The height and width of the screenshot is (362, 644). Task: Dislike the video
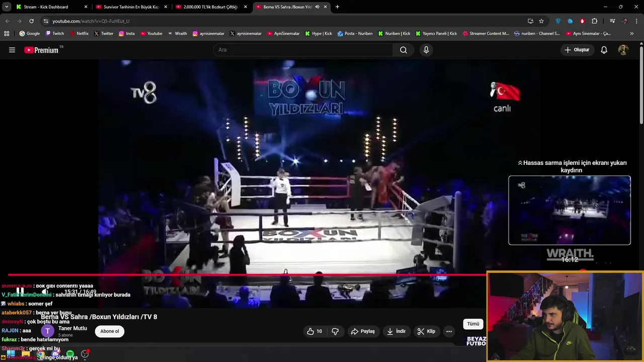coord(335,331)
